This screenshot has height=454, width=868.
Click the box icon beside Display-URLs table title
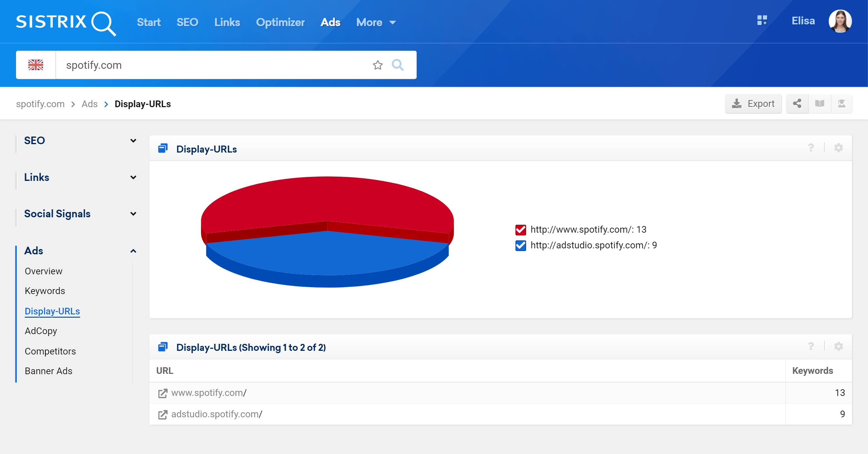pos(163,347)
